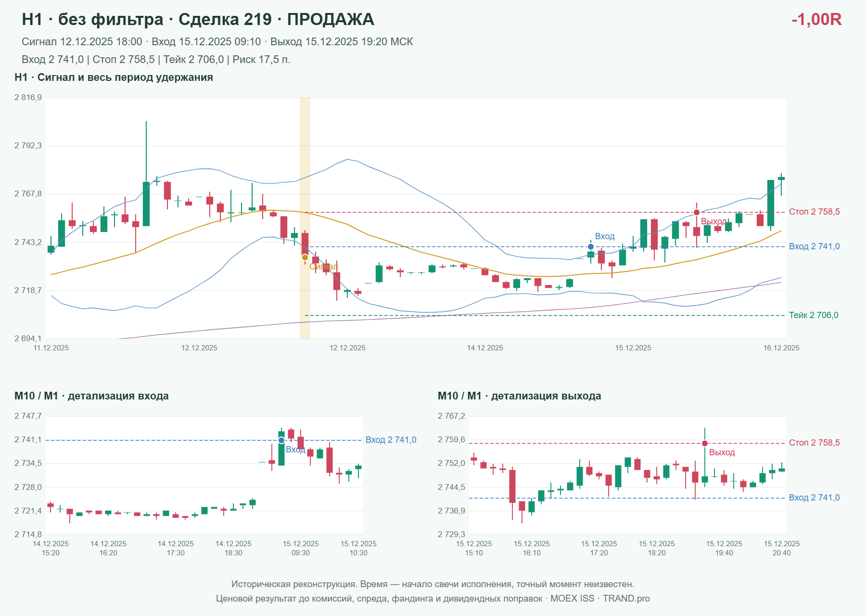Screen dimensions: 866x616
Task: Click the 2 714,8 value on entry detail axis
Action: 28,535
